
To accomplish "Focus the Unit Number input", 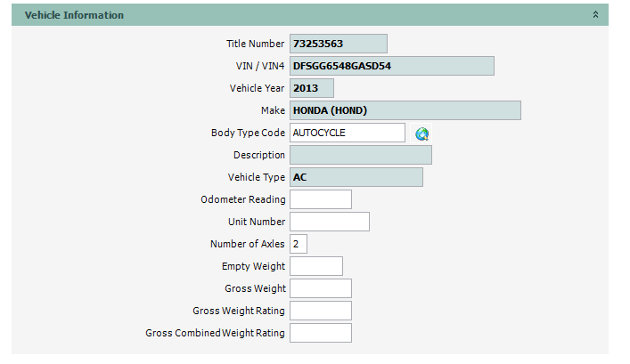I will 330,222.
